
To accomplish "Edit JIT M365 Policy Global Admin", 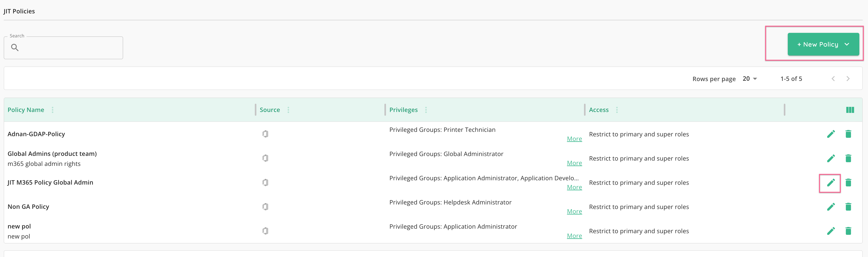I will 831,183.
